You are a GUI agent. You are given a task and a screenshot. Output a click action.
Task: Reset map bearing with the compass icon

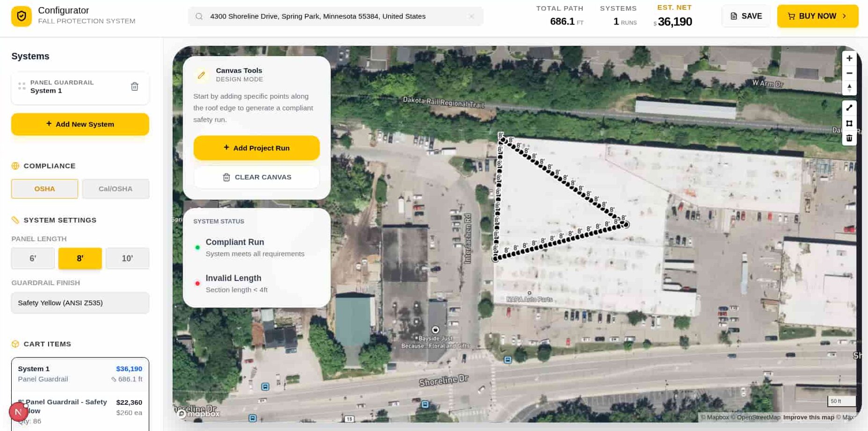[x=849, y=88]
